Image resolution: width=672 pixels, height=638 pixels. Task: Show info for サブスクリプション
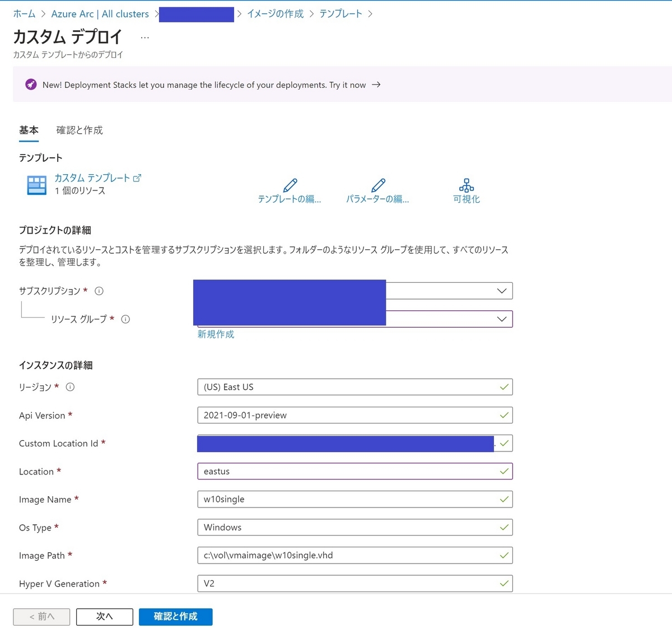[x=99, y=291]
